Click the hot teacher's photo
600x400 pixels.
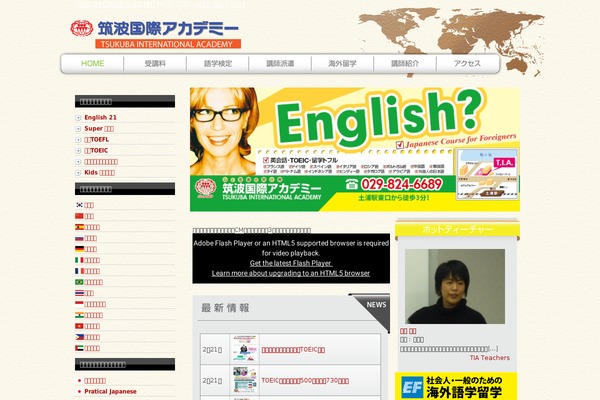[455, 286]
